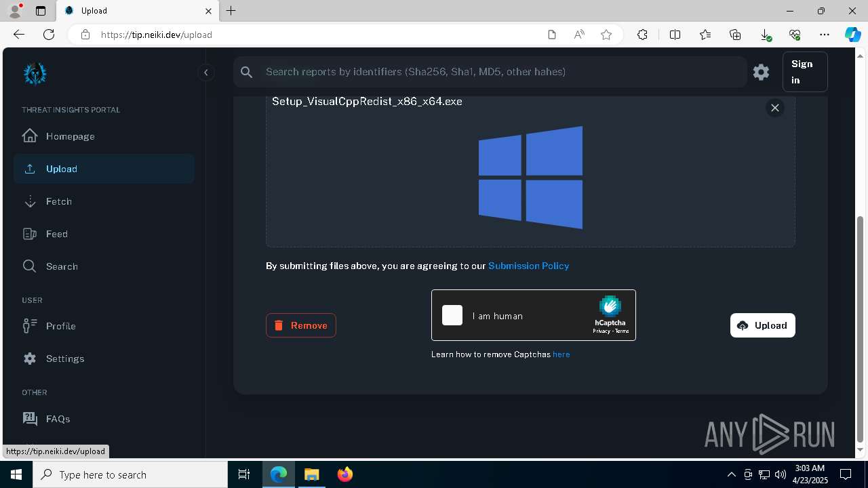
Task: Click the Sign in button
Action: click(805, 72)
